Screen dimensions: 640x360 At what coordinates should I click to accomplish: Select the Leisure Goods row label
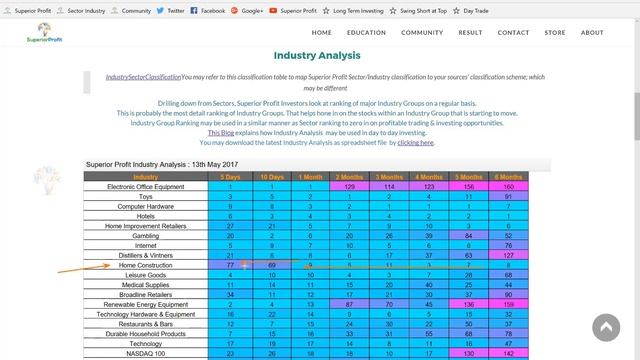[x=146, y=275]
